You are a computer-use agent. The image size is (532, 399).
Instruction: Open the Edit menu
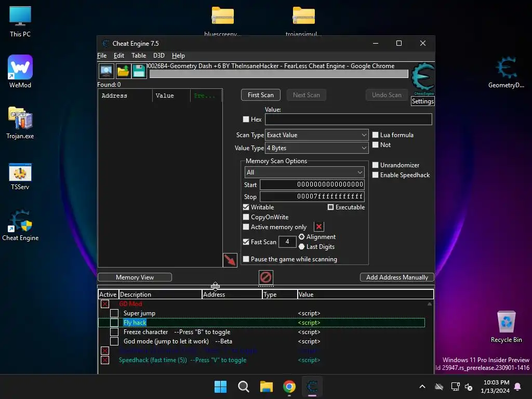pos(119,56)
